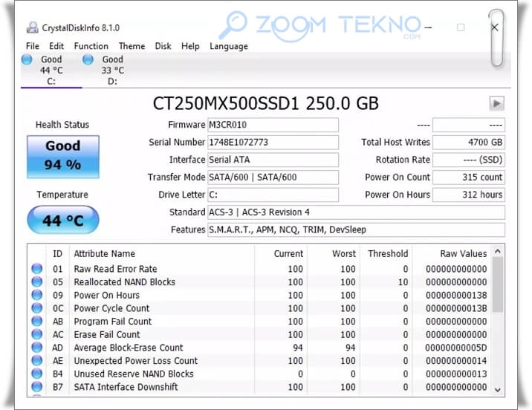532x410 pixels.
Task: Minimize the CrystalDiskInfo window
Action: point(428,27)
